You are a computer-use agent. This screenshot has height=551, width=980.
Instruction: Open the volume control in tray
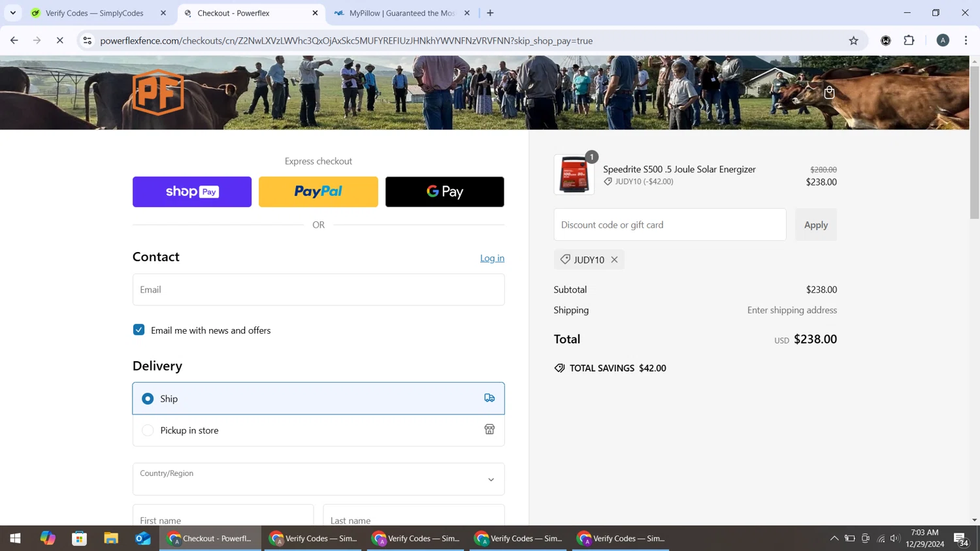pos(895,538)
